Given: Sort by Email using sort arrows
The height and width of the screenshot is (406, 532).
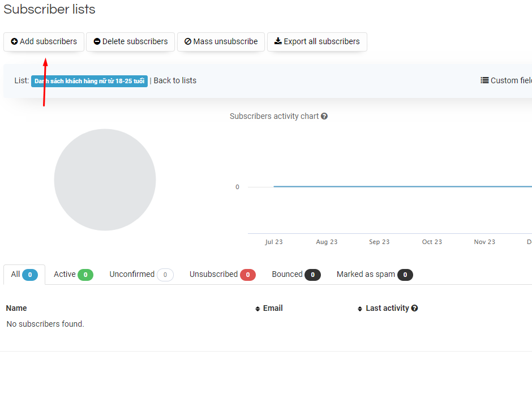Looking at the screenshot, I should coord(258,309).
